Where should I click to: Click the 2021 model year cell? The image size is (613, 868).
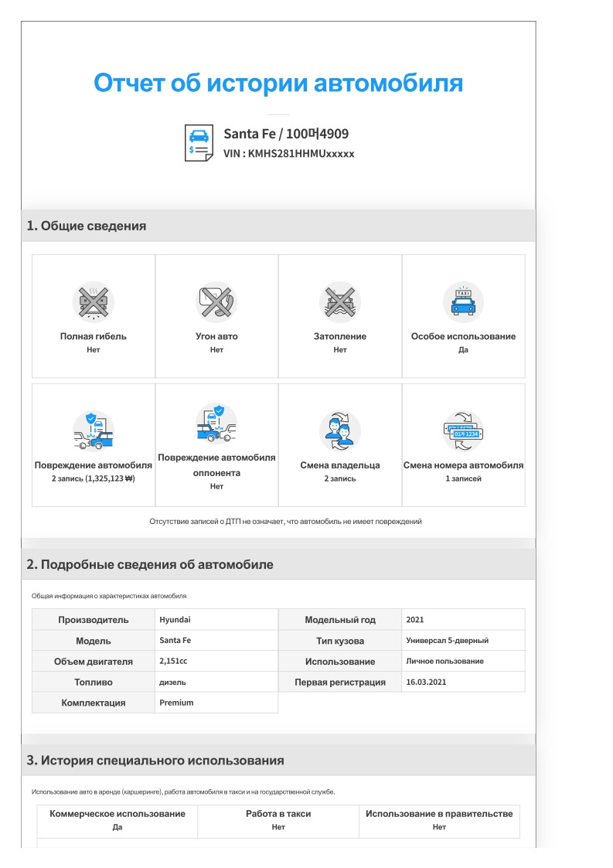[464, 620]
